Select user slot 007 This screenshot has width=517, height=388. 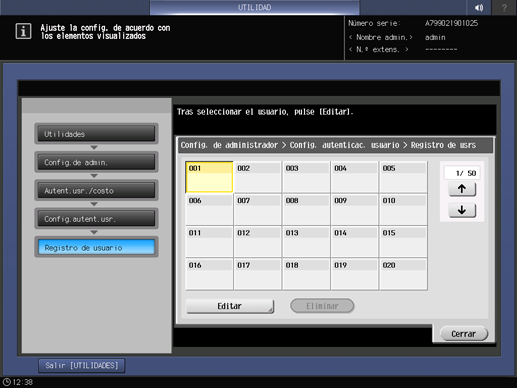(x=257, y=209)
